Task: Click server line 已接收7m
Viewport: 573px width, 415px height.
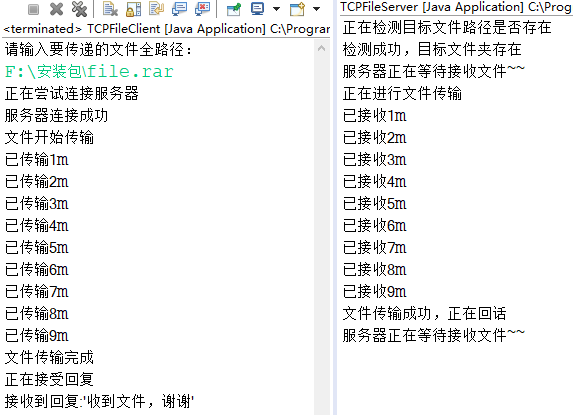Action: 375,247
